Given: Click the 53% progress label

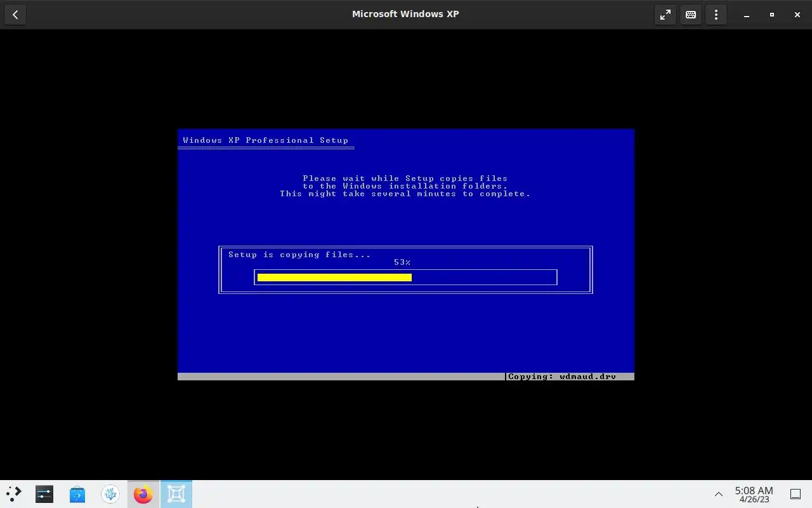Looking at the screenshot, I should click(x=402, y=262).
